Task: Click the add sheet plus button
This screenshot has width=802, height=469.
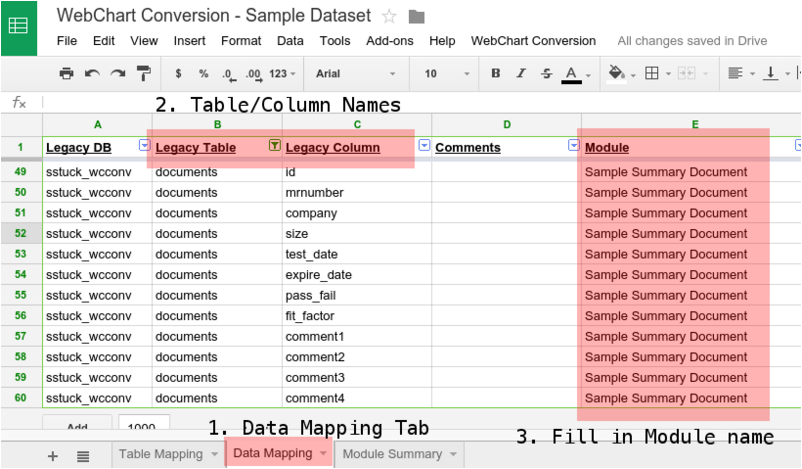Action: point(53,455)
